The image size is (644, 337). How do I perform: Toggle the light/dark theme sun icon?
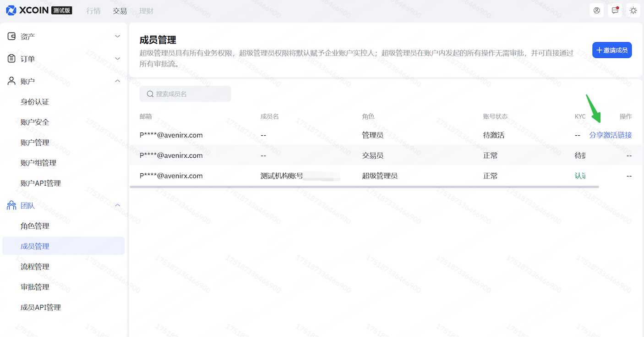coord(633,11)
